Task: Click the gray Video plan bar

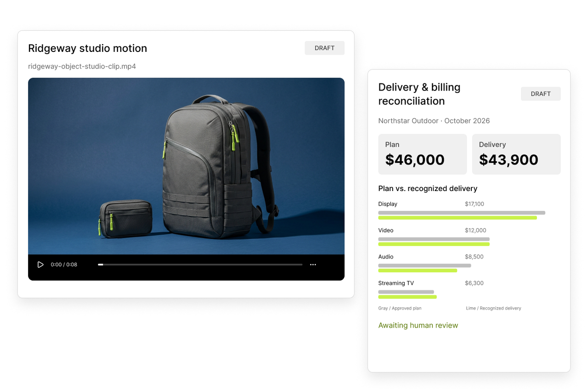Action: coord(434,239)
